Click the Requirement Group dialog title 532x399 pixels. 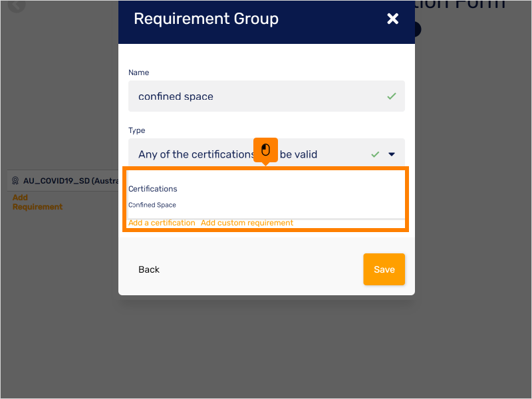click(206, 19)
